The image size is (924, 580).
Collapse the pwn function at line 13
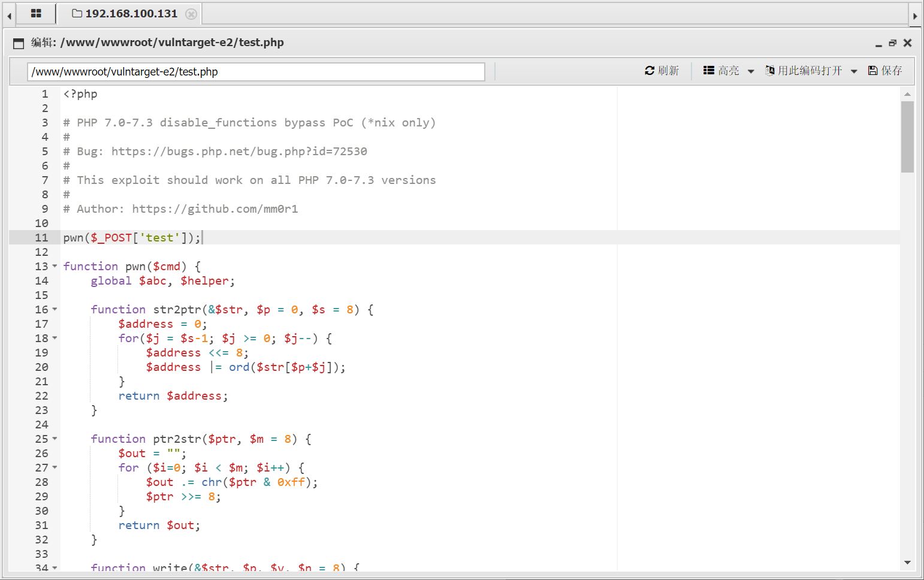[x=55, y=266]
